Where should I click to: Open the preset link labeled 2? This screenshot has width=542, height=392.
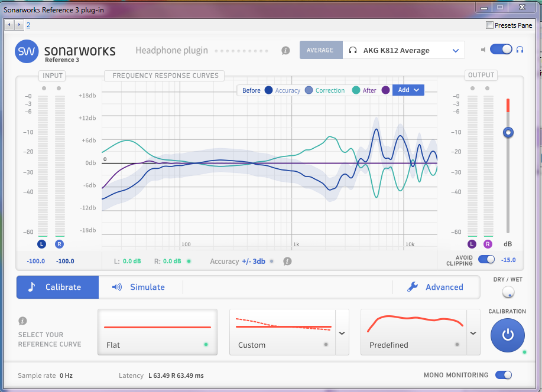coord(28,25)
